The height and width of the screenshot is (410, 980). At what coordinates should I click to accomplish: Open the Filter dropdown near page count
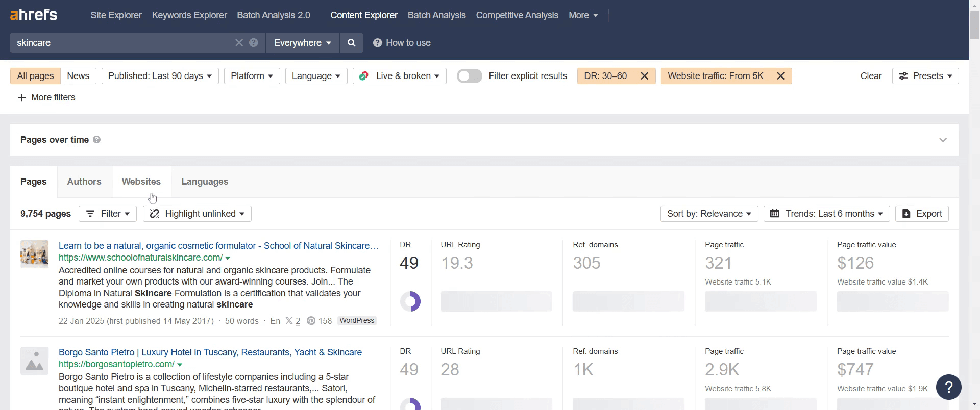click(x=108, y=214)
